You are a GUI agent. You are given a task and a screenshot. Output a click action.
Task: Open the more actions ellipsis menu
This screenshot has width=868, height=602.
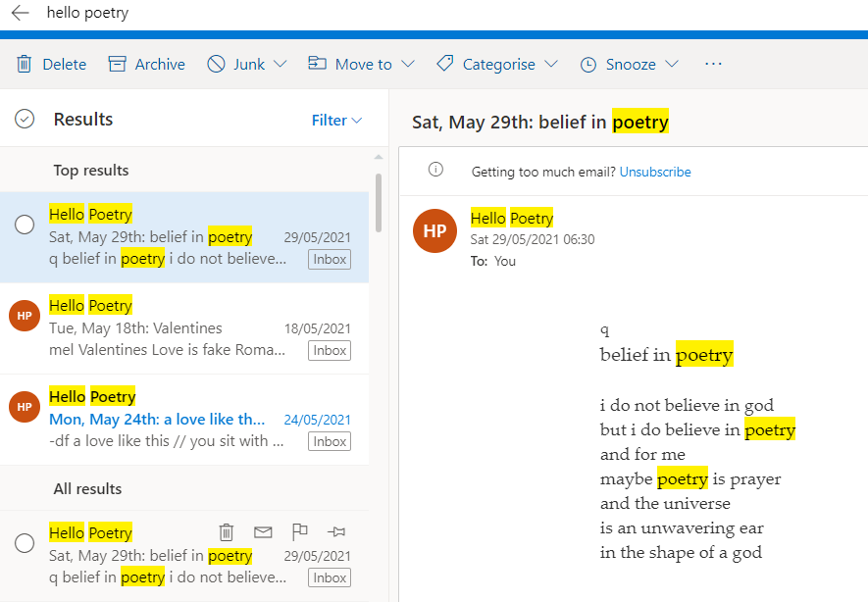click(713, 64)
